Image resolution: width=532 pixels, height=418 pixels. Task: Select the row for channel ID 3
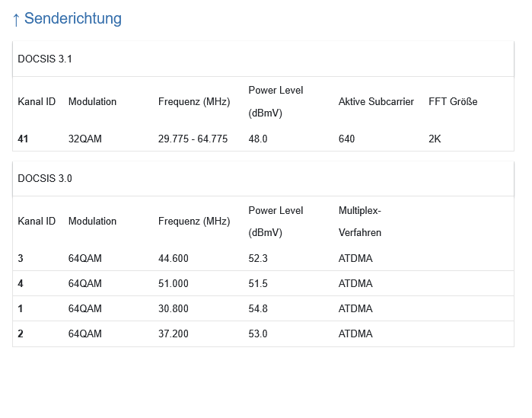21,259
